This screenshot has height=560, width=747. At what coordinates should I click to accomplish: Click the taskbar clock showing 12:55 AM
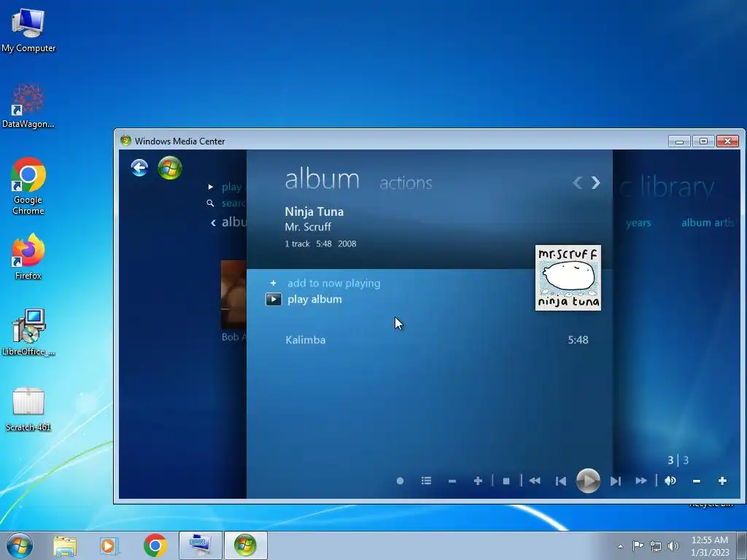pyautogui.click(x=710, y=545)
